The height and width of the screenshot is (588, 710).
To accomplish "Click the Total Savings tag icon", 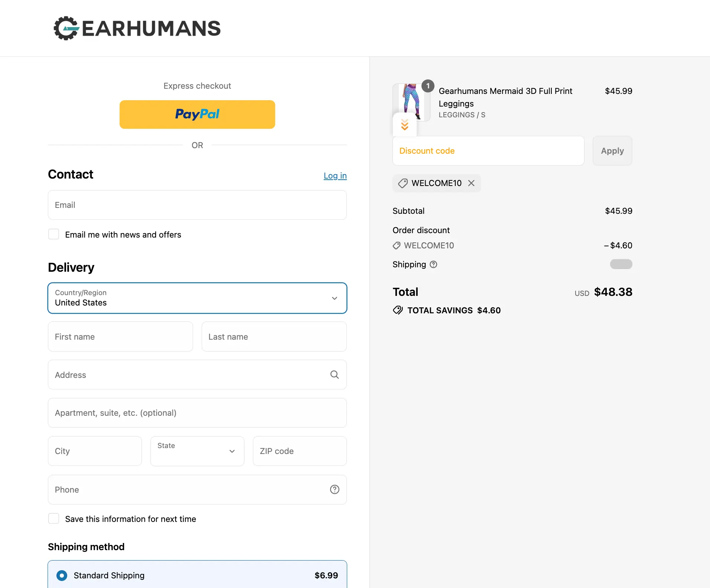I will click(398, 310).
